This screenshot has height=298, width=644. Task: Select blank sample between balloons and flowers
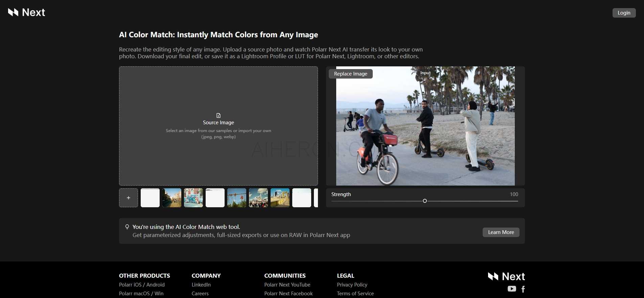click(215, 198)
